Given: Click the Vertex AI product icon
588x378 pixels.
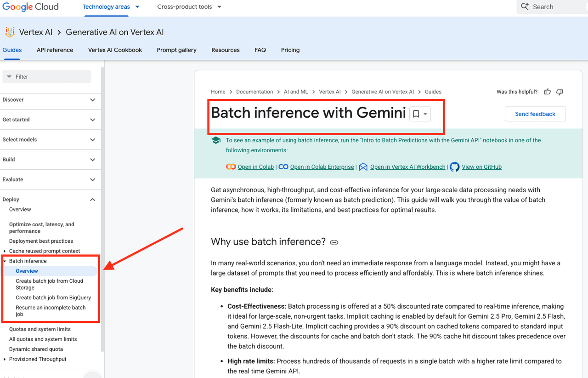Looking at the screenshot, I should [x=10, y=32].
